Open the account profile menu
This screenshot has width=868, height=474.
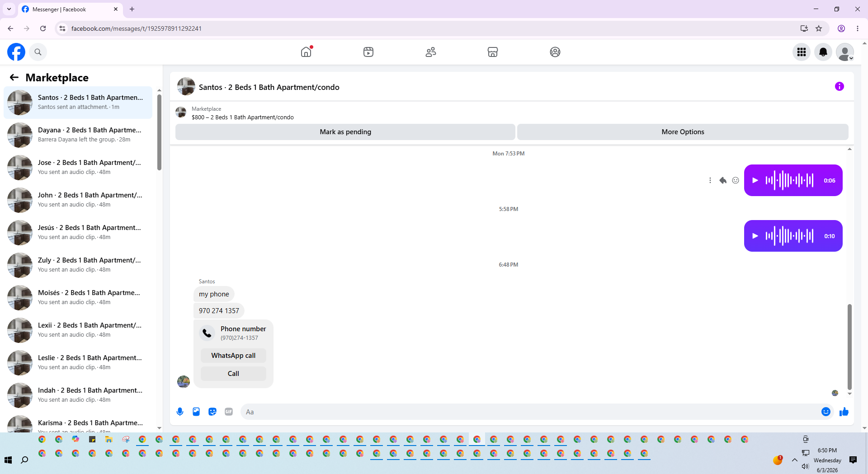845,52
